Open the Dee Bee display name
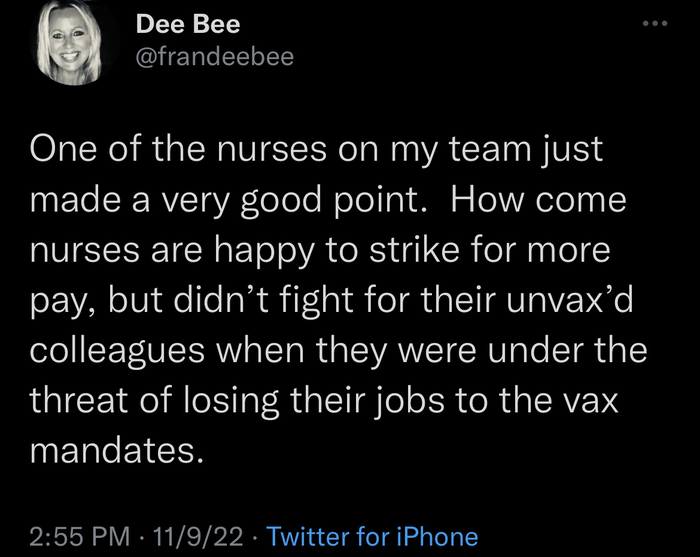Viewport: 700px width, 557px height. pos(187,23)
